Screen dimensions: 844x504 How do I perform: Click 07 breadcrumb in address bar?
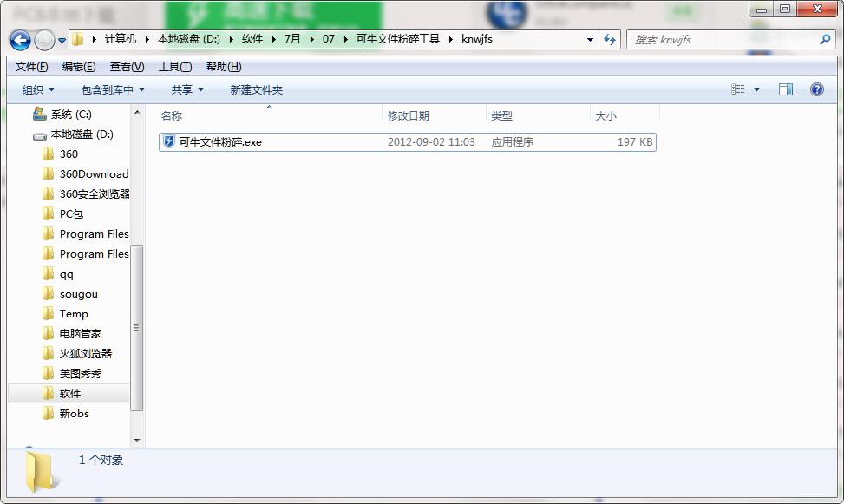(329, 39)
